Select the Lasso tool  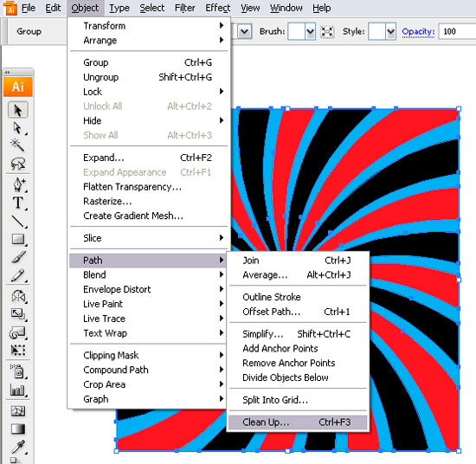[18, 164]
